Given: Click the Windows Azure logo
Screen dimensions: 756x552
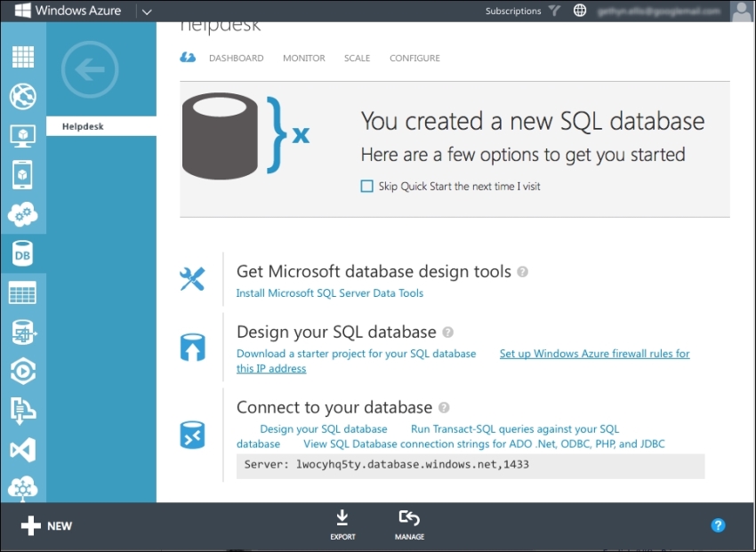Looking at the screenshot, I should (68, 11).
